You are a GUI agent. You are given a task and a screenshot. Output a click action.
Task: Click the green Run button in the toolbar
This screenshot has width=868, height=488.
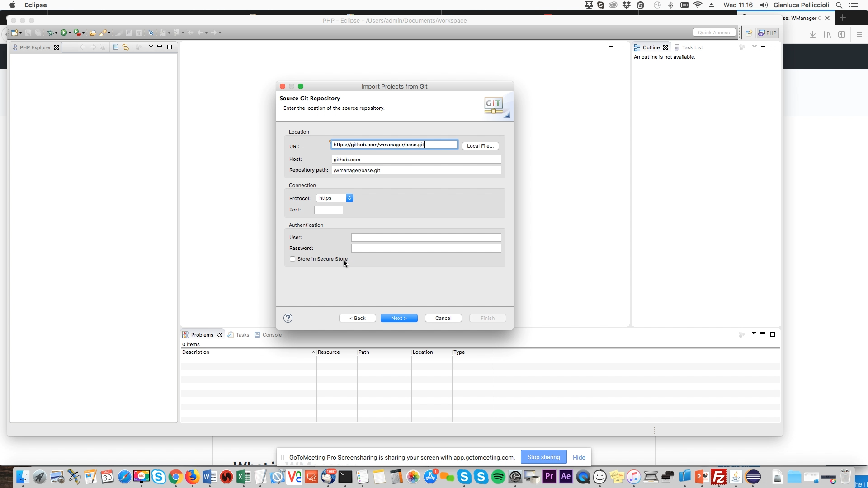coord(64,33)
